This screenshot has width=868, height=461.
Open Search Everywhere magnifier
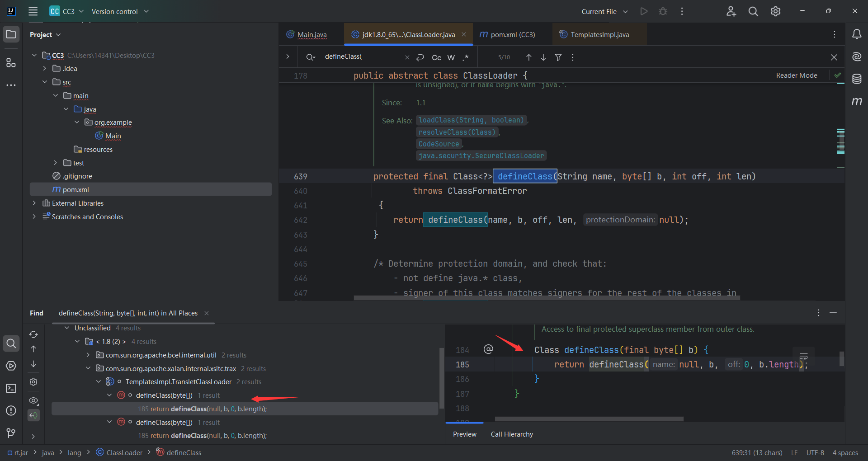[753, 11]
